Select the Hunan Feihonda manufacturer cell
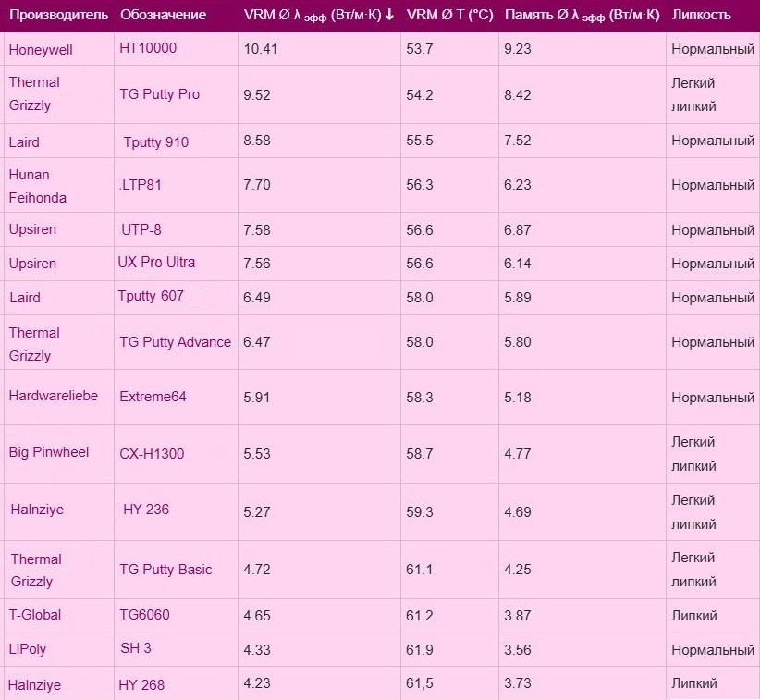This screenshot has width=760, height=700. click(37, 186)
